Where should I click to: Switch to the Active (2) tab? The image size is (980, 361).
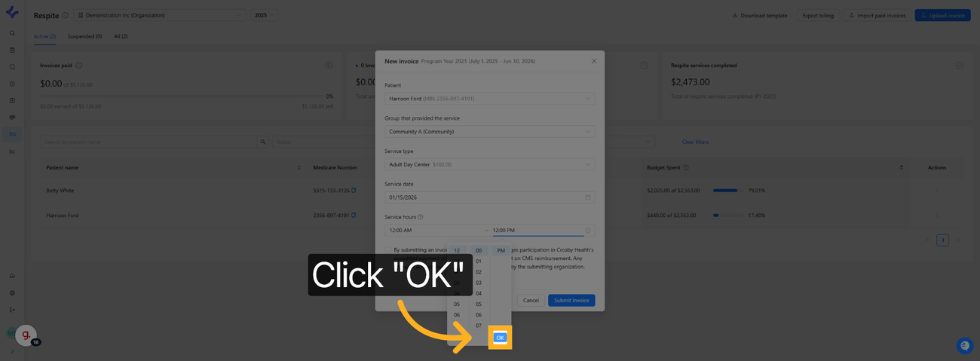coord(44,36)
